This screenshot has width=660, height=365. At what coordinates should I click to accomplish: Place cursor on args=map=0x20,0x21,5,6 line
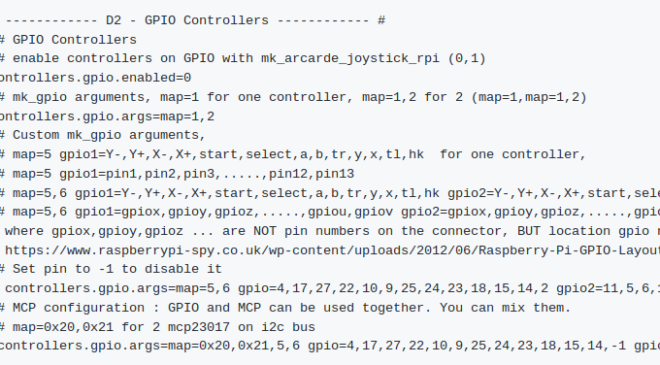(x=330, y=346)
